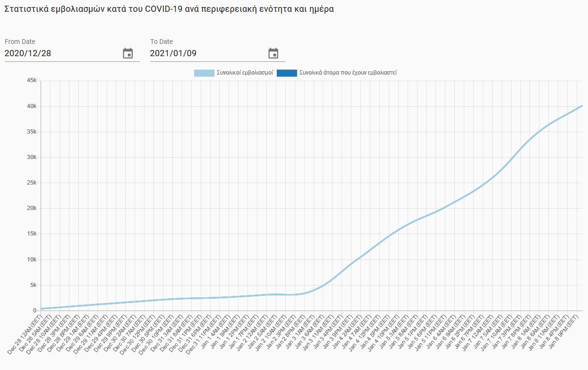Click the 45k label on the y-axis
Screen dimensions: 588x370
pos(32,81)
